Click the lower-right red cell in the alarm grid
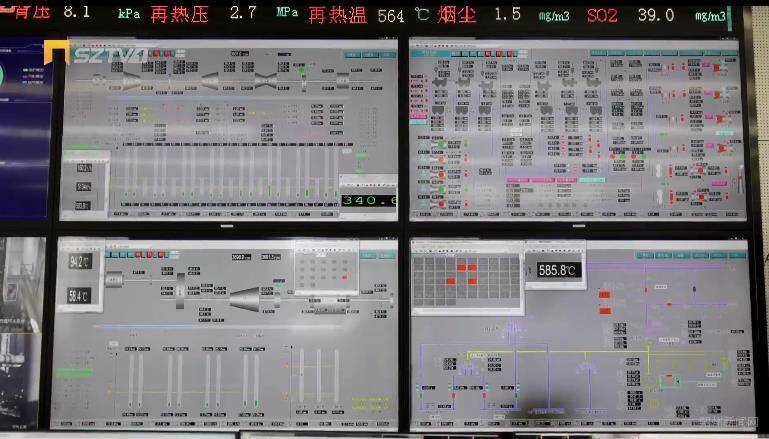Image resolution: width=769 pixels, height=439 pixels. (x=472, y=282)
